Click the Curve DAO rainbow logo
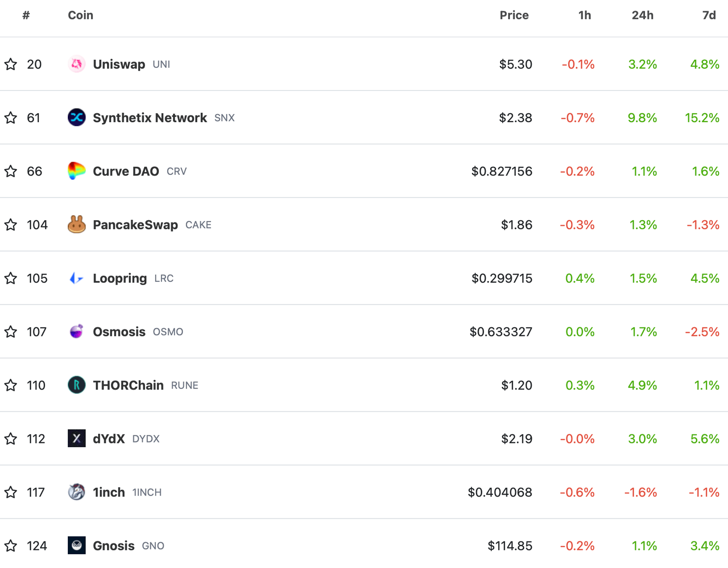The image size is (728, 568). (77, 171)
